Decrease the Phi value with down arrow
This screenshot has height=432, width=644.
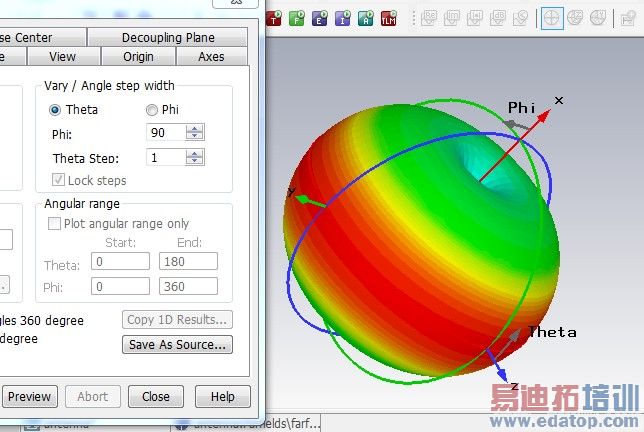click(x=195, y=136)
